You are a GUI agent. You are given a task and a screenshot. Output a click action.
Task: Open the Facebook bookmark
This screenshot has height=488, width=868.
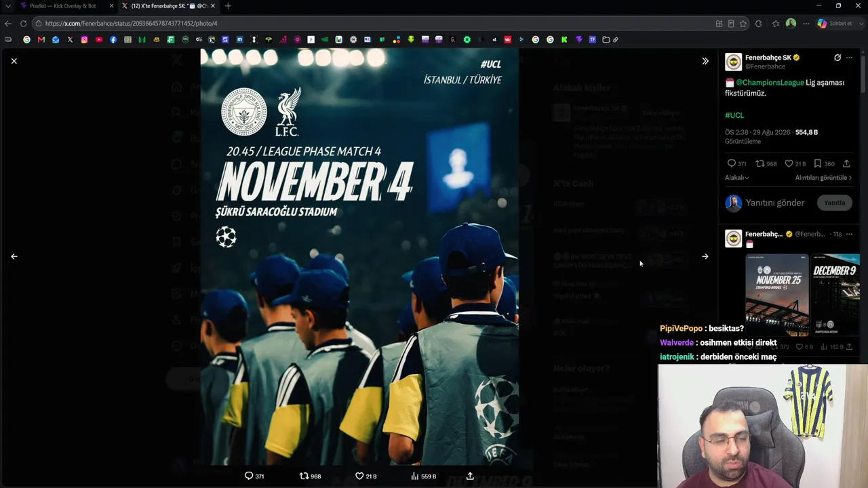[113, 40]
